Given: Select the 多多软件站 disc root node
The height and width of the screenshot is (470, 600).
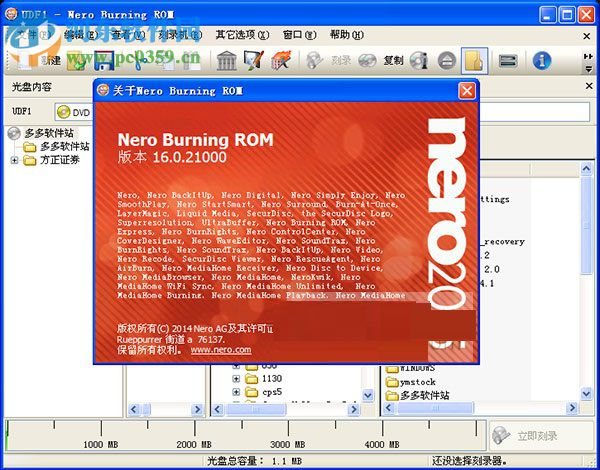Looking at the screenshot, I should coord(49,133).
